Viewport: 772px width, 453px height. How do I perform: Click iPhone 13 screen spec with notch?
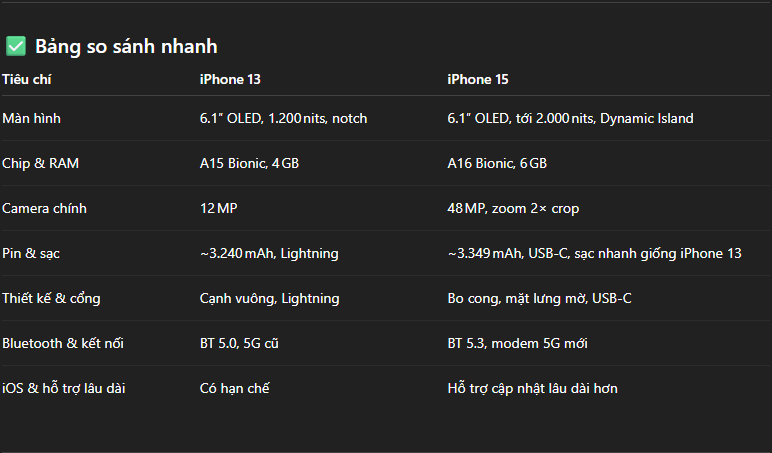(284, 118)
